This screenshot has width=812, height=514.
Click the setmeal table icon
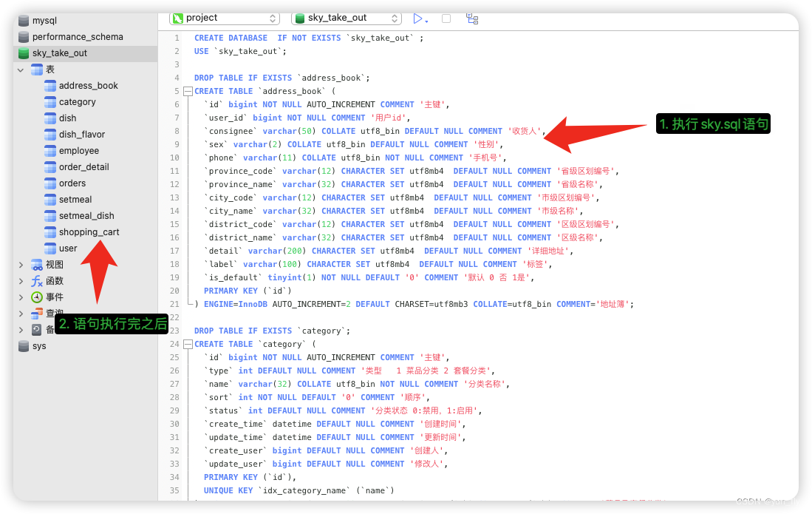point(50,200)
